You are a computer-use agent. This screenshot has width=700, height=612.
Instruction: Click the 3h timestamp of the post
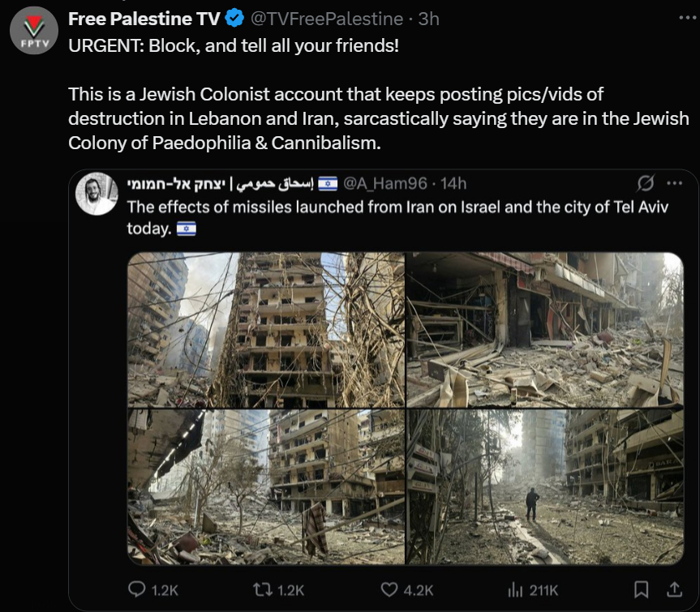[x=428, y=19]
